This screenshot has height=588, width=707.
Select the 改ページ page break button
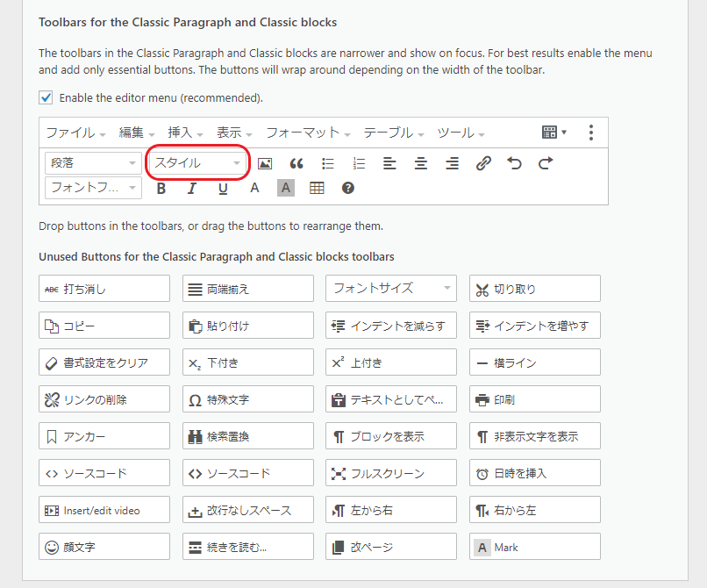pyautogui.click(x=391, y=547)
